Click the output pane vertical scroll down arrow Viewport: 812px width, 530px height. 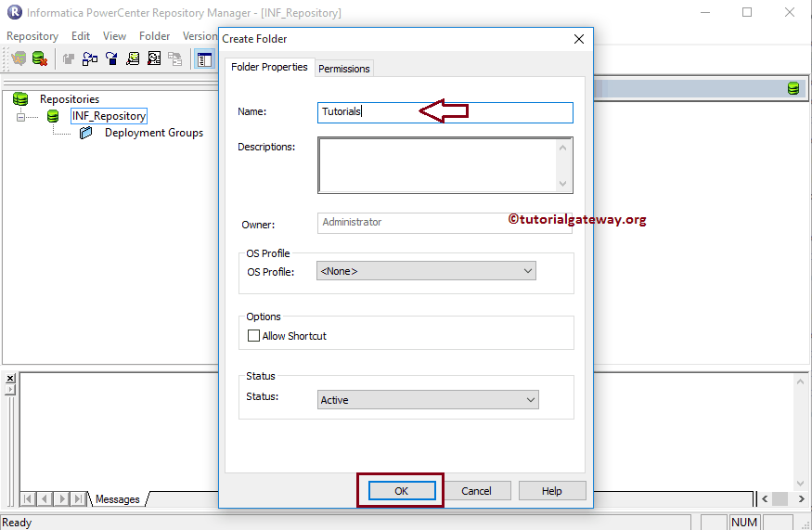800,483
